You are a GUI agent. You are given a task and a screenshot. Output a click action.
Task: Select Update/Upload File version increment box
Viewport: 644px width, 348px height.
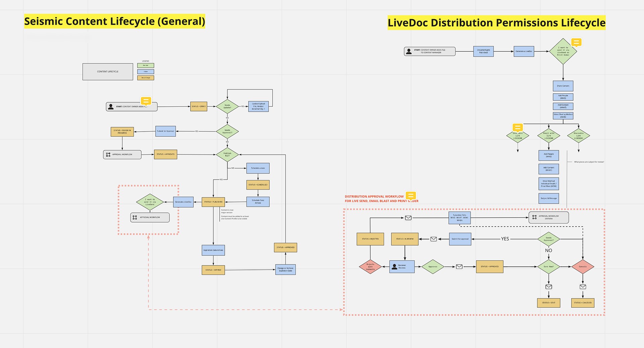(x=258, y=106)
